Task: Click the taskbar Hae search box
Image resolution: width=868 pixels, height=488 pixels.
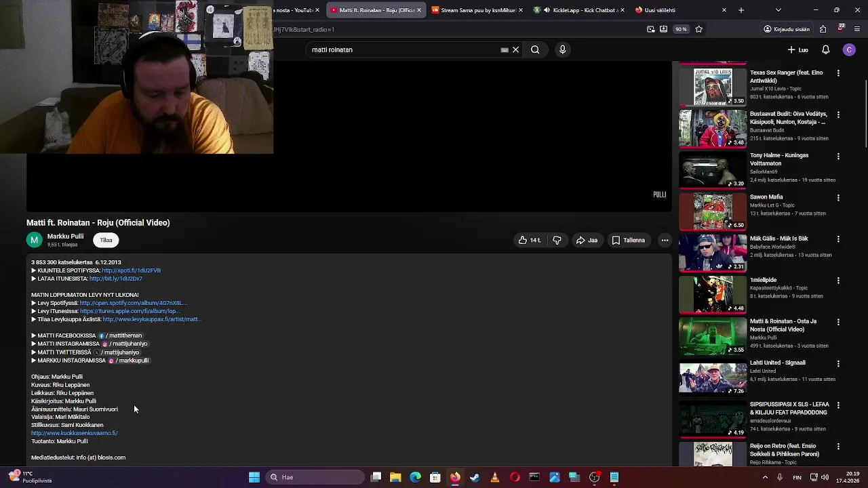Action: coord(314,477)
